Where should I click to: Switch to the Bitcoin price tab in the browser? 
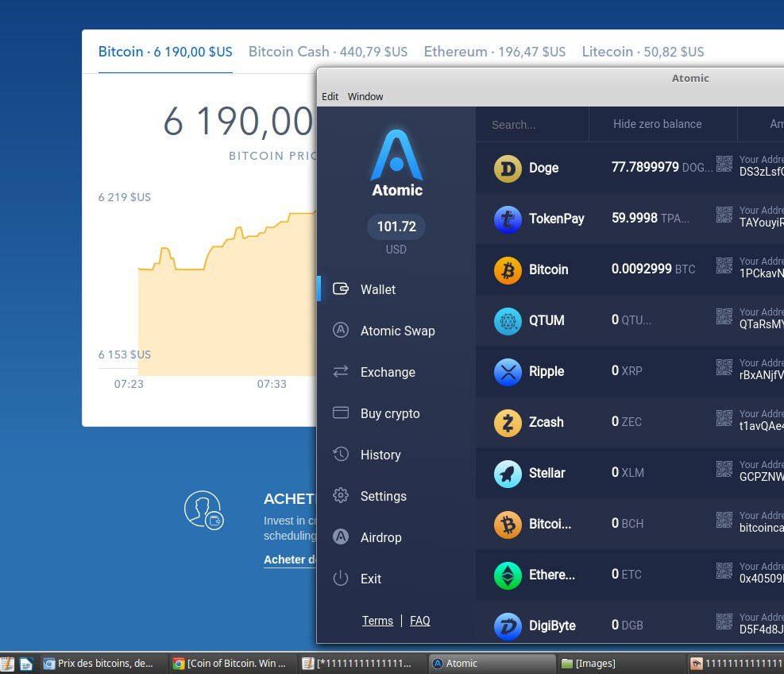[x=165, y=52]
